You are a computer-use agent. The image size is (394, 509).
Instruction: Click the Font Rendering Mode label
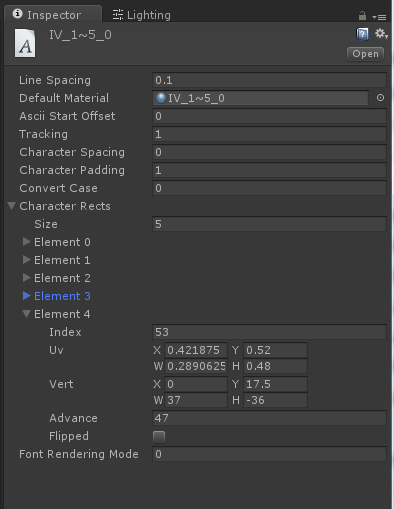(79, 454)
